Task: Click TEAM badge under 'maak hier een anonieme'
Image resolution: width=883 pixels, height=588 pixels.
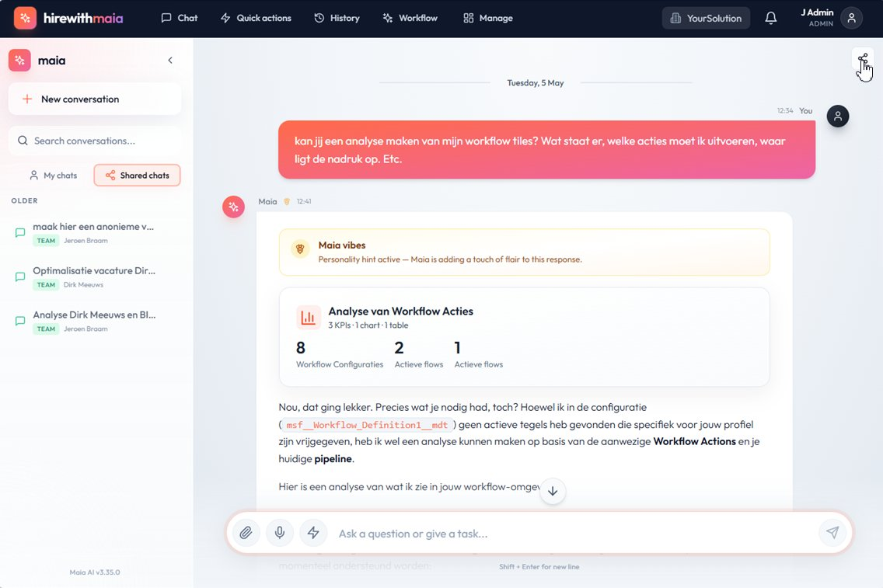Action: pos(46,241)
